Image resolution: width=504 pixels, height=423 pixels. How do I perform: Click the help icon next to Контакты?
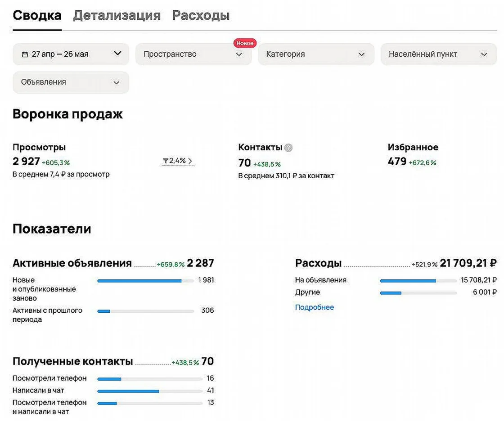pos(288,148)
